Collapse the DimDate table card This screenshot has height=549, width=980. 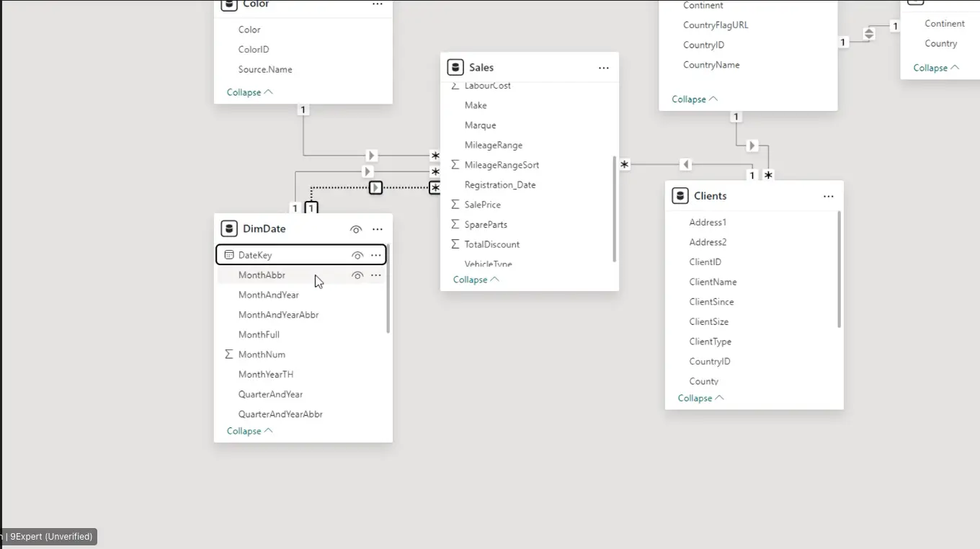click(x=249, y=431)
